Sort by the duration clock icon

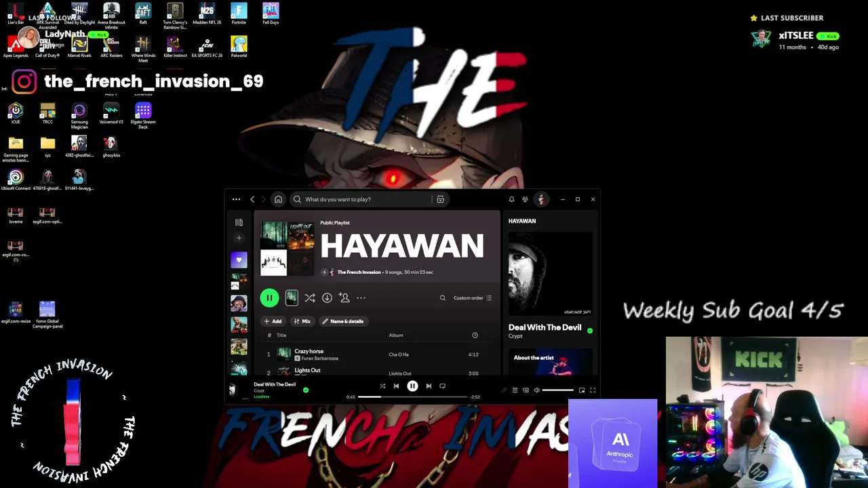[x=475, y=335]
